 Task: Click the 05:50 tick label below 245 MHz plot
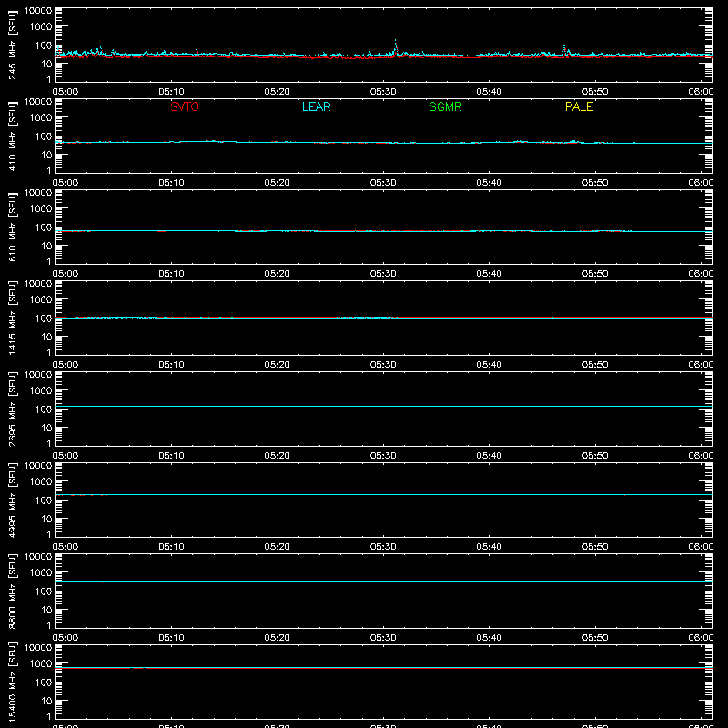[595, 92]
